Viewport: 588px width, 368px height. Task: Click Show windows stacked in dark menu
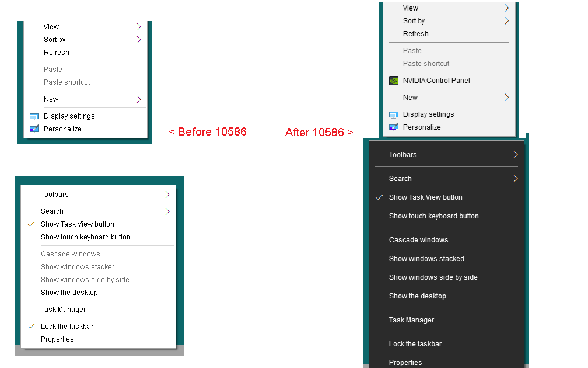pos(426,259)
